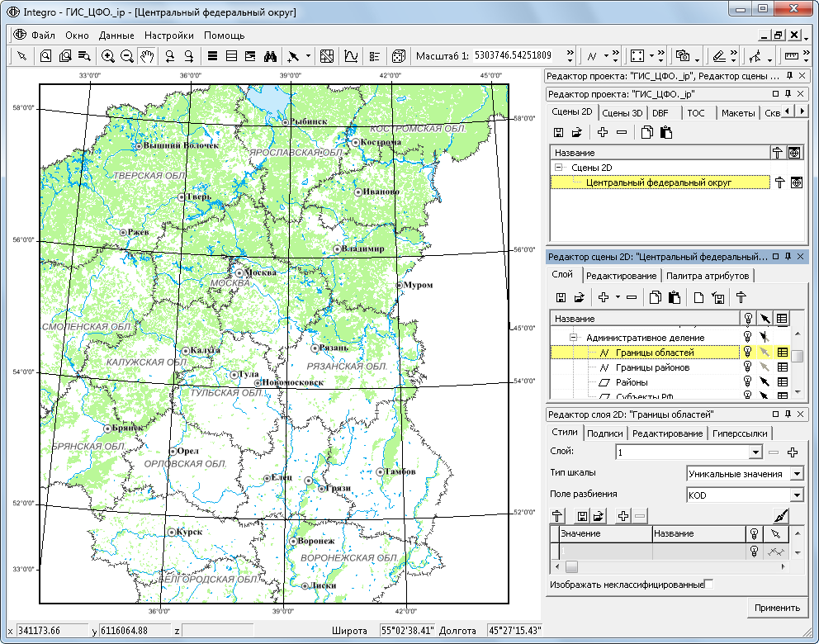The width and height of the screenshot is (819, 644).
Task: Click the legend list icon in toolbar
Action: [x=375, y=56]
